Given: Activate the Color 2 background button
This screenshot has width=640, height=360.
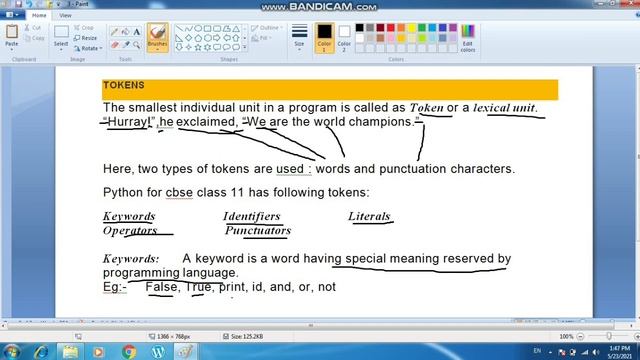Looking at the screenshot, I should [344, 38].
